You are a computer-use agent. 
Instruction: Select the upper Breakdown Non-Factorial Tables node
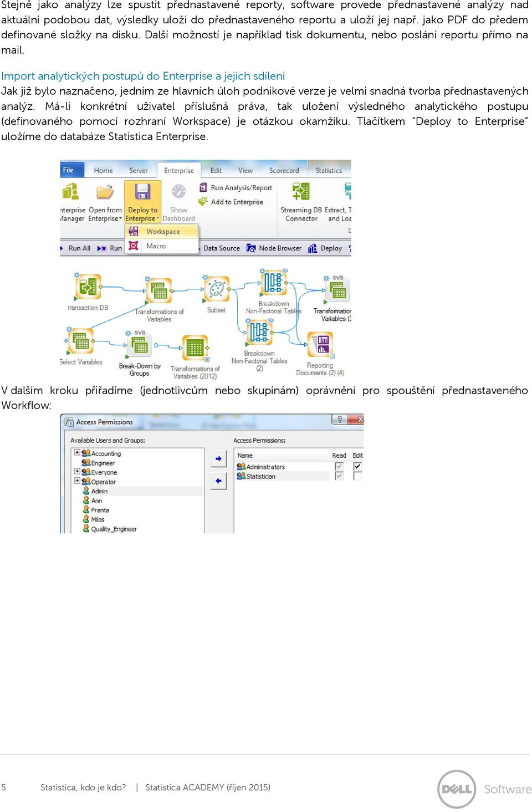(x=273, y=282)
